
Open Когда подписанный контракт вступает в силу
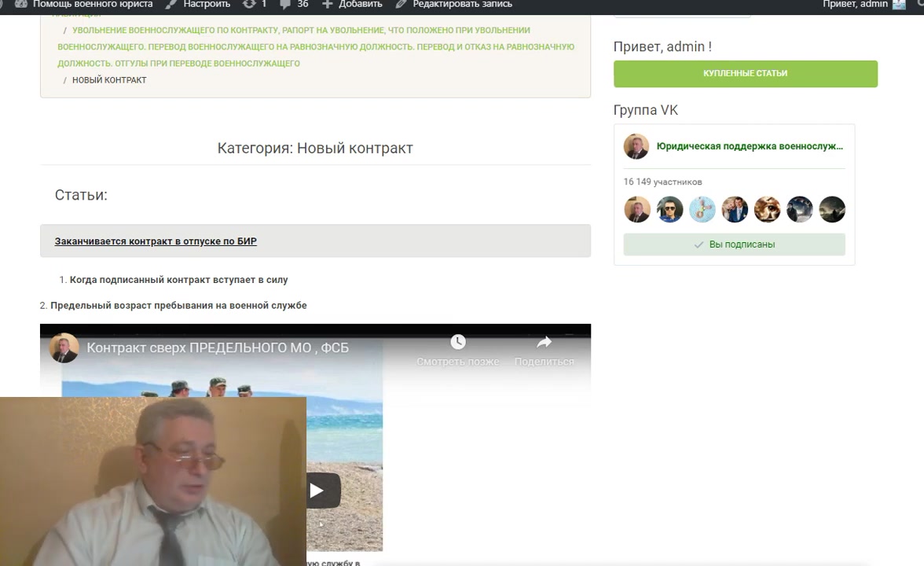pyautogui.click(x=178, y=280)
